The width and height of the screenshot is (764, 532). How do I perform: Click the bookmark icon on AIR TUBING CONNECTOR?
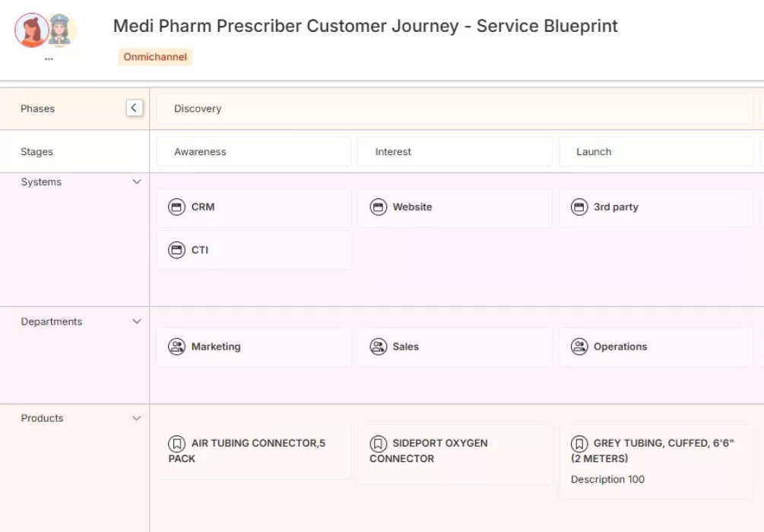pos(176,443)
